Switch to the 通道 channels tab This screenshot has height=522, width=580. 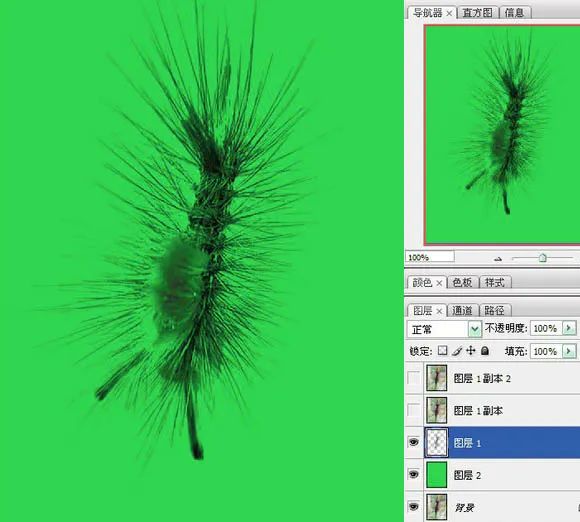(462, 310)
